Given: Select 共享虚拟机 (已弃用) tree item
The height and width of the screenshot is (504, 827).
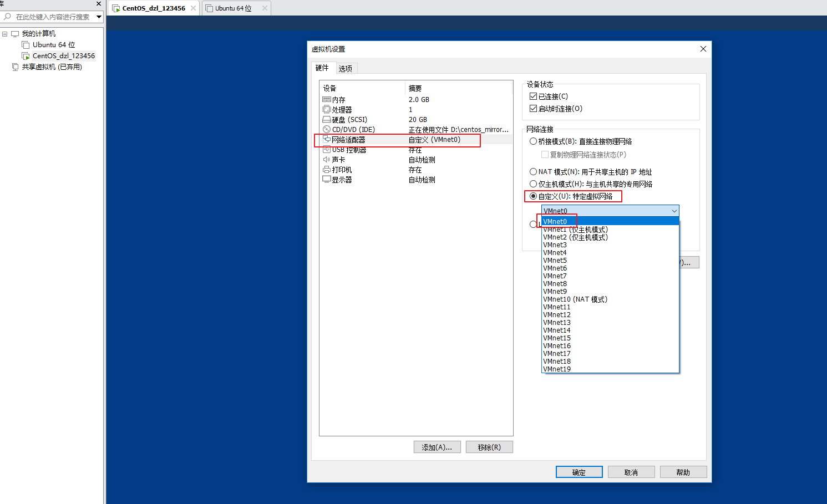Looking at the screenshot, I should (52, 67).
